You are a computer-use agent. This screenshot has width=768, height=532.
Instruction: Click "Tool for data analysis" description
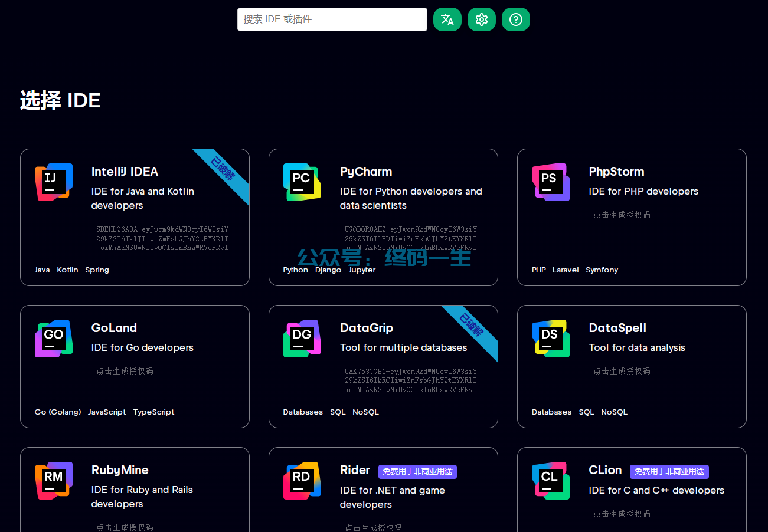pos(637,347)
